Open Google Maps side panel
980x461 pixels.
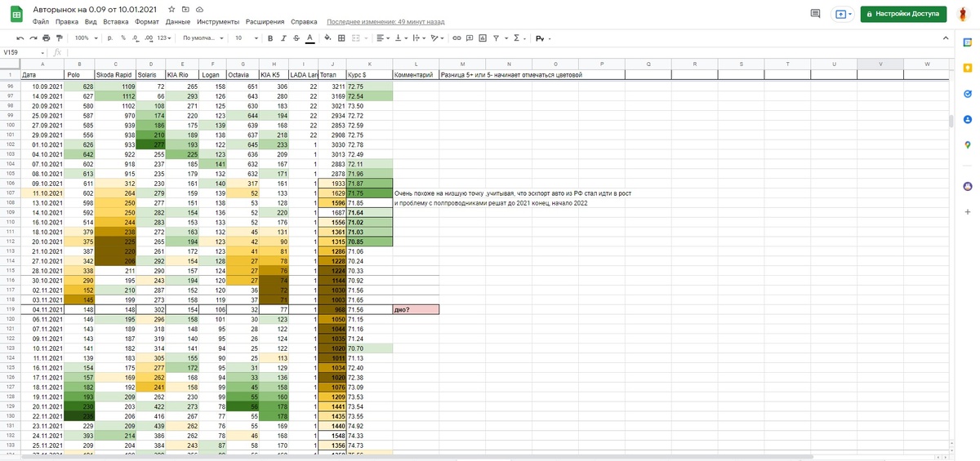pyautogui.click(x=966, y=145)
